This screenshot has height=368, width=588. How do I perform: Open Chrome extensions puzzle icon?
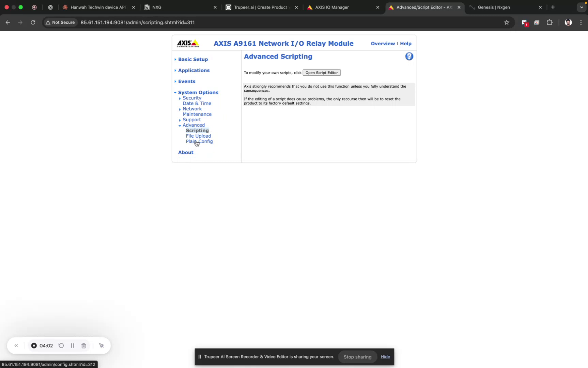coord(550,22)
